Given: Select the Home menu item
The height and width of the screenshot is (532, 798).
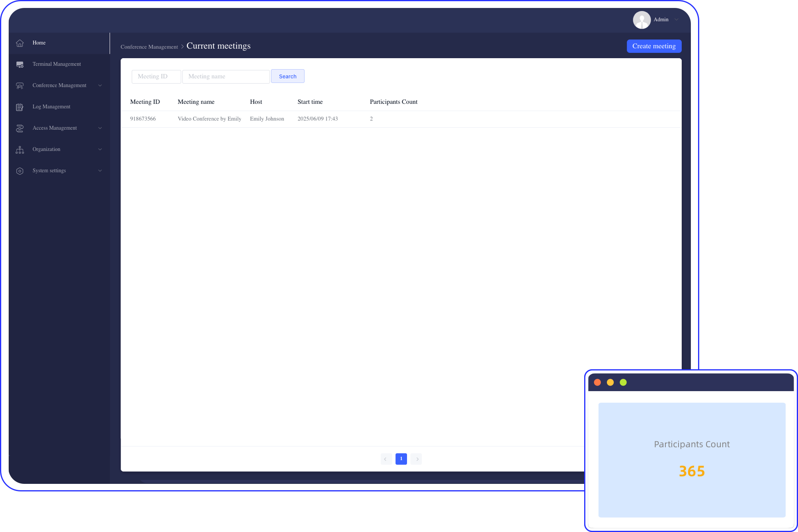Looking at the screenshot, I should (39, 43).
